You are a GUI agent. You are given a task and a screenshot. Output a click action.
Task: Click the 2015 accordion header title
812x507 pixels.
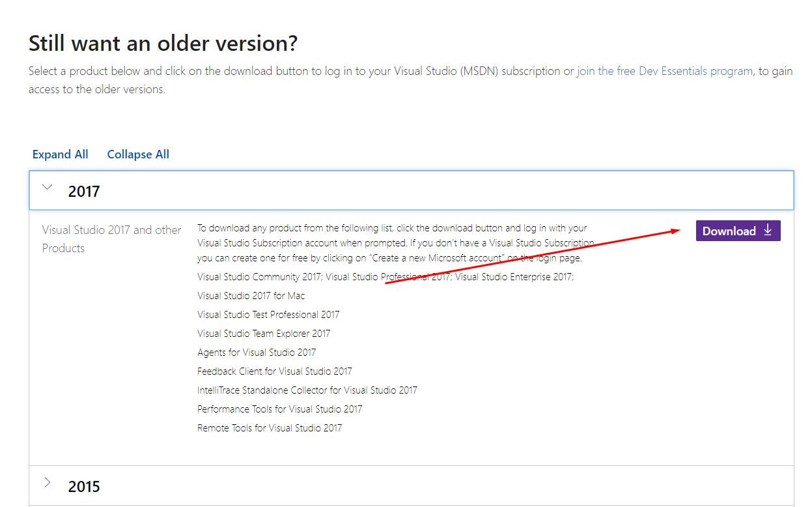84,487
